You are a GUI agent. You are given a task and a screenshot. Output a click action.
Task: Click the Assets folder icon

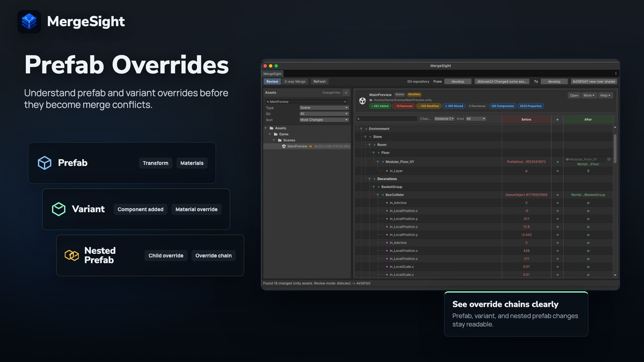click(272, 128)
